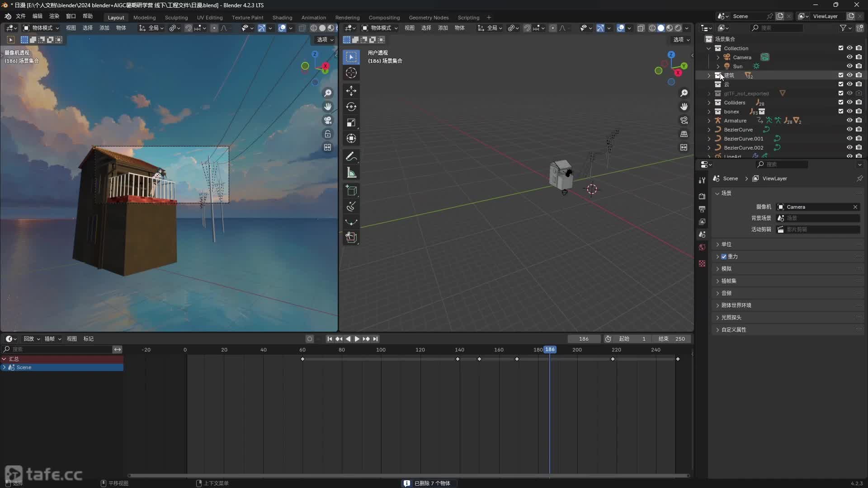Click pan hand icon in right viewport
This screenshot has width=868, height=488.
[x=684, y=107]
